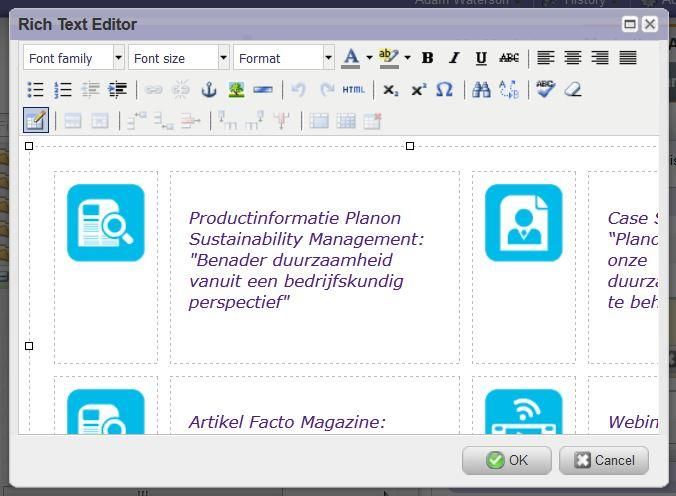Click the Cancel button

(604, 460)
